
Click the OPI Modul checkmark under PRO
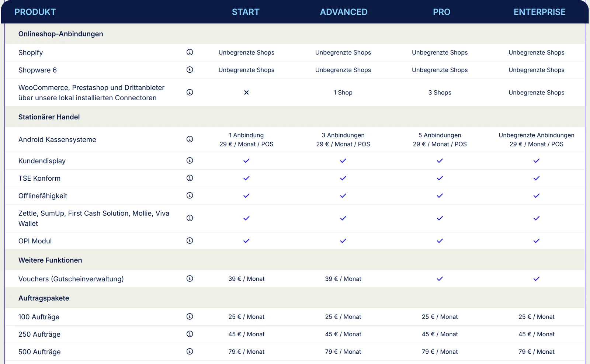pos(440,241)
